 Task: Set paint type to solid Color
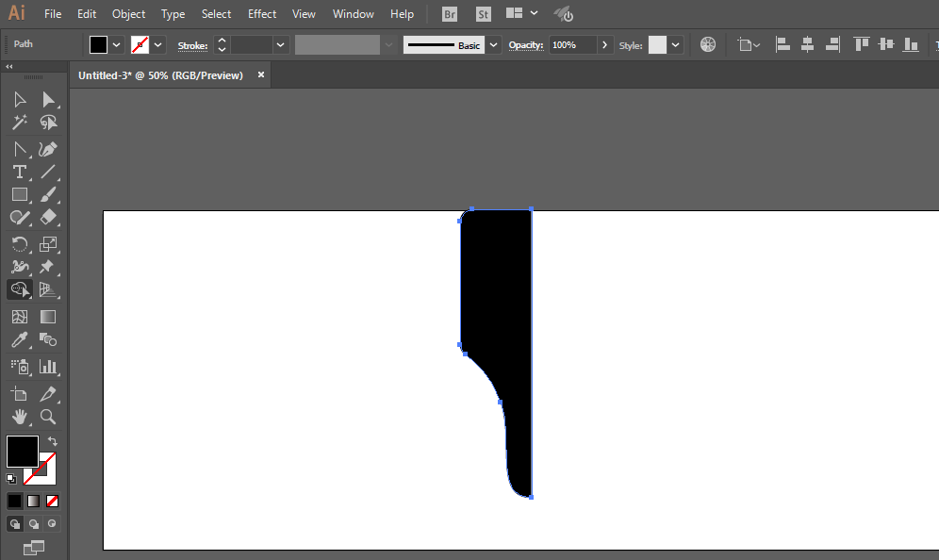click(x=14, y=501)
